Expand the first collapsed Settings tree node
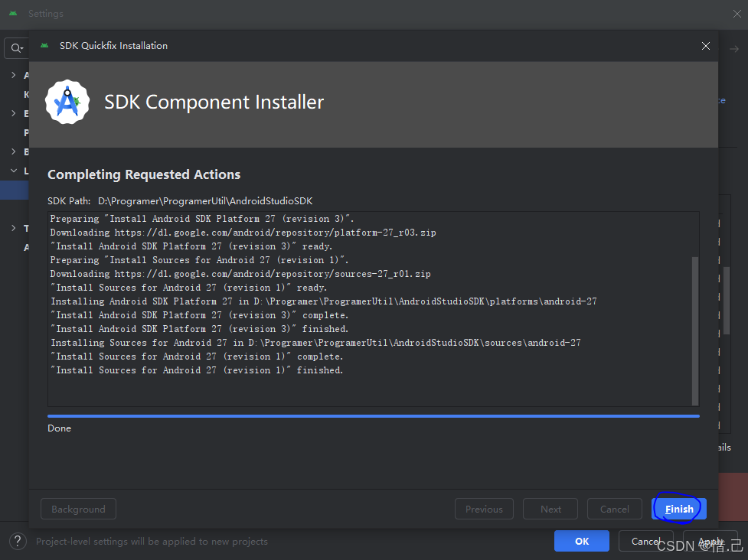Viewport: 748px width, 560px height. [x=13, y=75]
